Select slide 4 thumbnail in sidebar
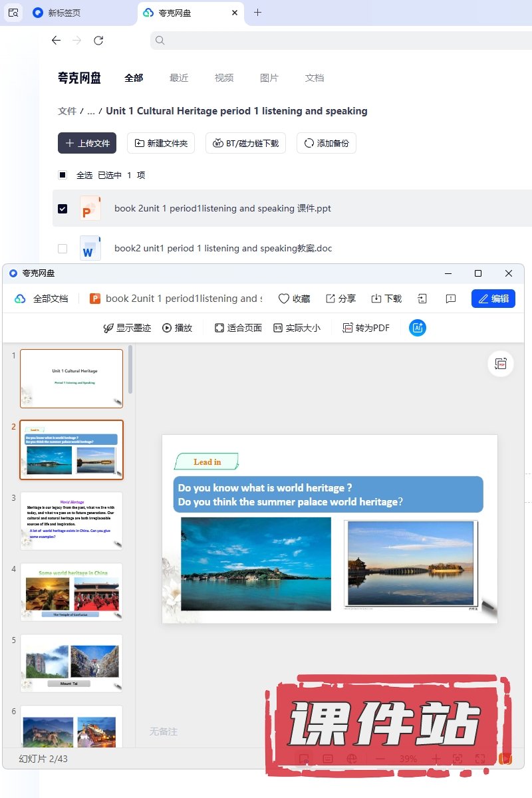This screenshot has width=532, height=798. tap(71, 592)
